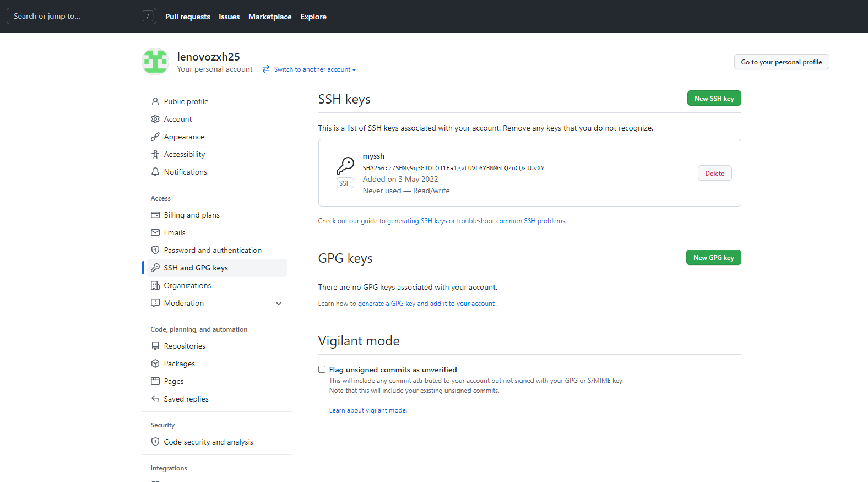Click the Appearance paintbrush icon
Image resolution: width=868 pixels, height=482 pixels.
click(155, 137)
